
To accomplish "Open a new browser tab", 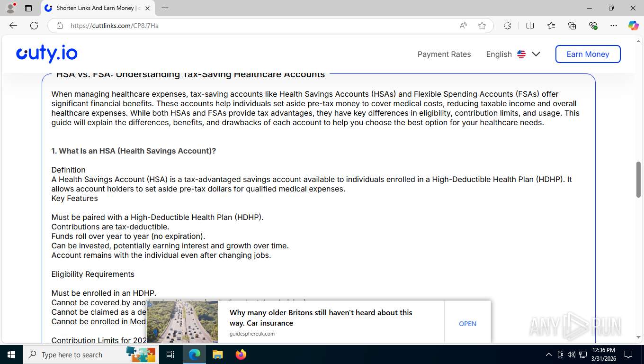I will point(165,8).
